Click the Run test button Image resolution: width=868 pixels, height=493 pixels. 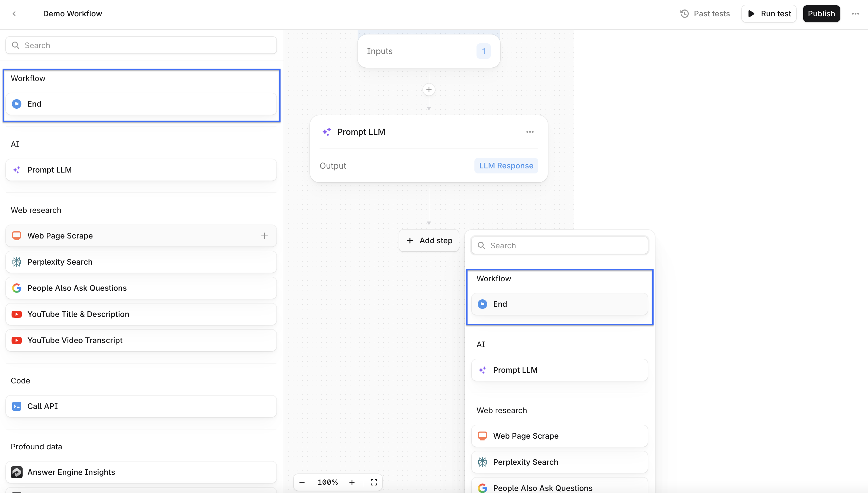769,14
